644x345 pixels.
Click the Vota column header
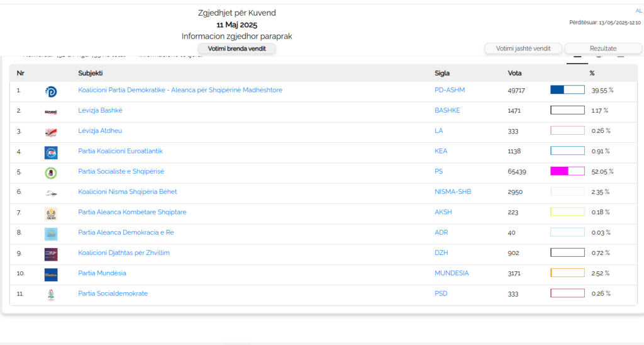pos(514,73)
